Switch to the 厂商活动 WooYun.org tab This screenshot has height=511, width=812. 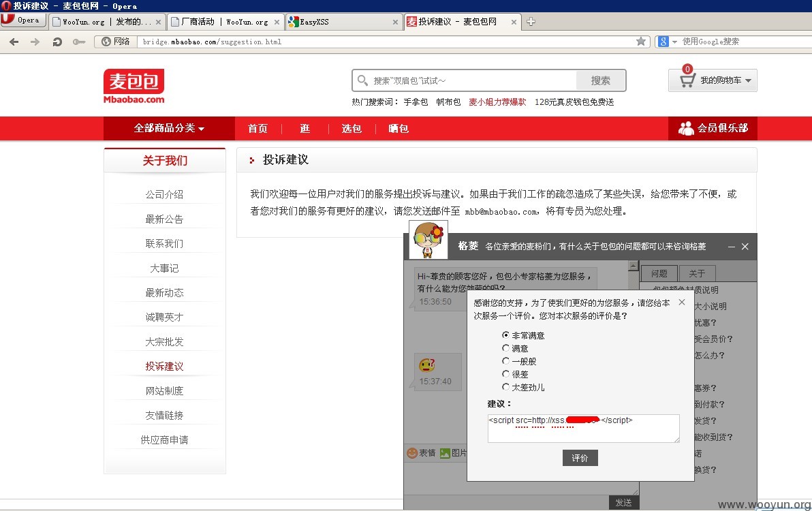[225, 22]
